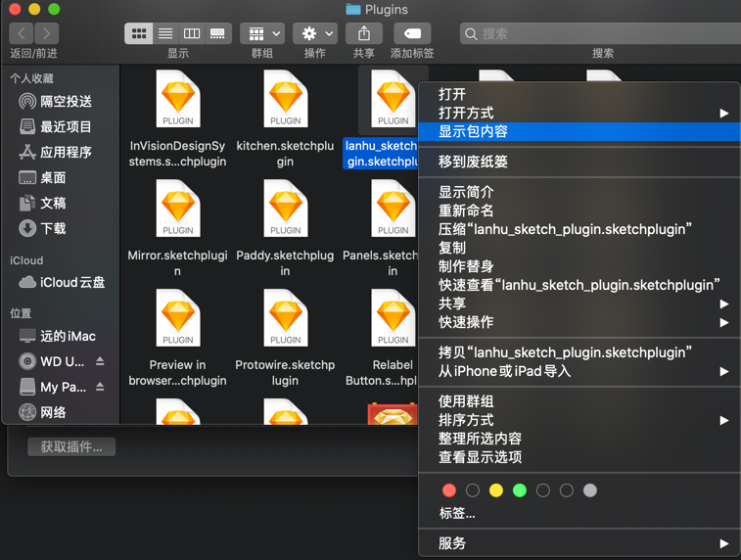Choose Open (打开) in context menu
Viewport: 741px width, 560px height.
(x=579, y=95)
